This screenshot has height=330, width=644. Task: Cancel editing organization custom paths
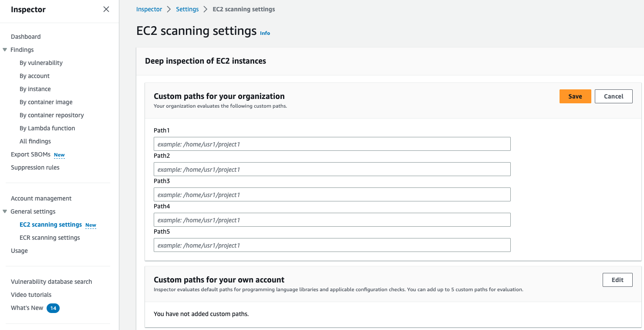[614, 96]
